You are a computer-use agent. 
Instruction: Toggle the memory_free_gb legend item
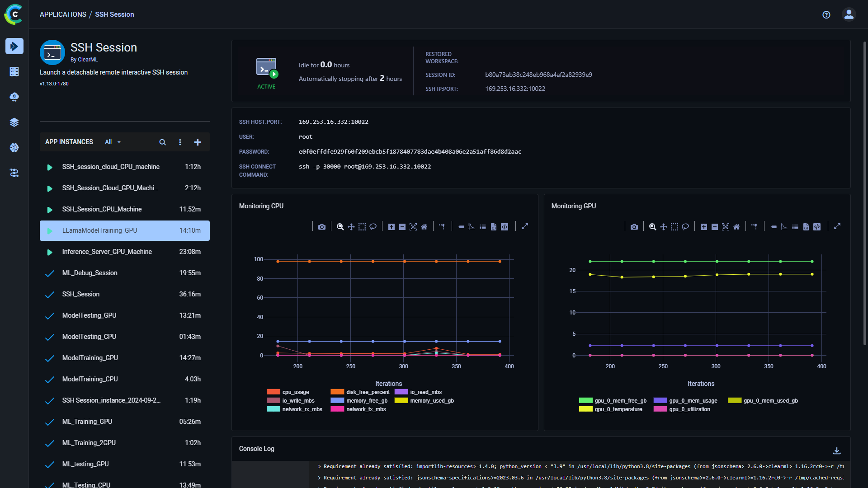[367, 400]
